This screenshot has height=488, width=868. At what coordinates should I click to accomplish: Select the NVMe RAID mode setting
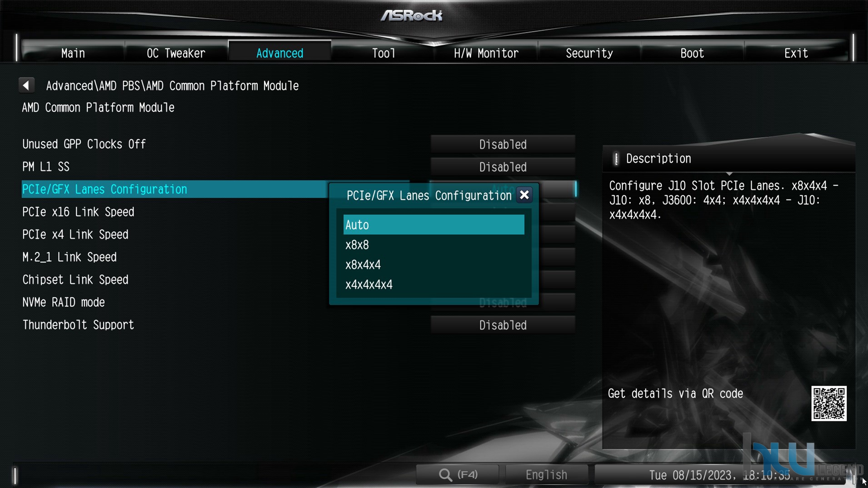point(64,303)
